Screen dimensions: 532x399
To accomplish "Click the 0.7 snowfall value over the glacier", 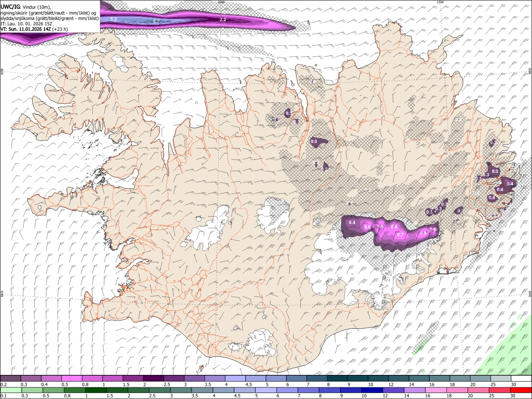I will (400, 234).
